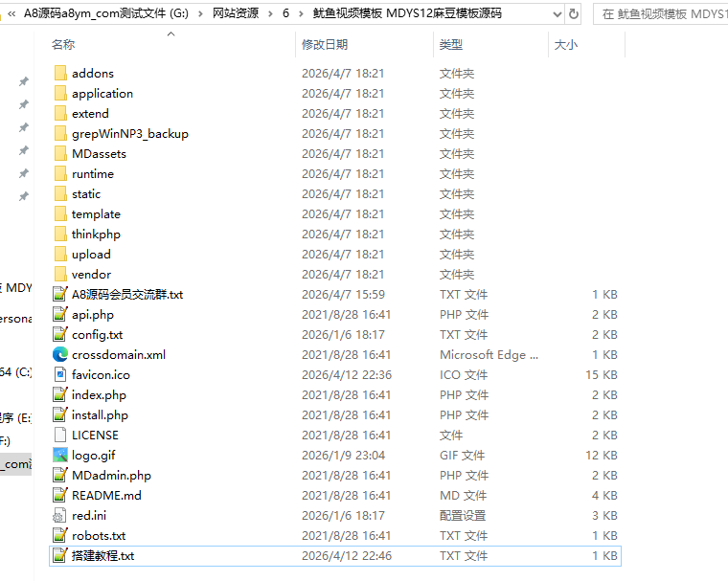Viewport: 728px width, 581px height.
Task: Click the template folder icon
Action: [60, 213]
